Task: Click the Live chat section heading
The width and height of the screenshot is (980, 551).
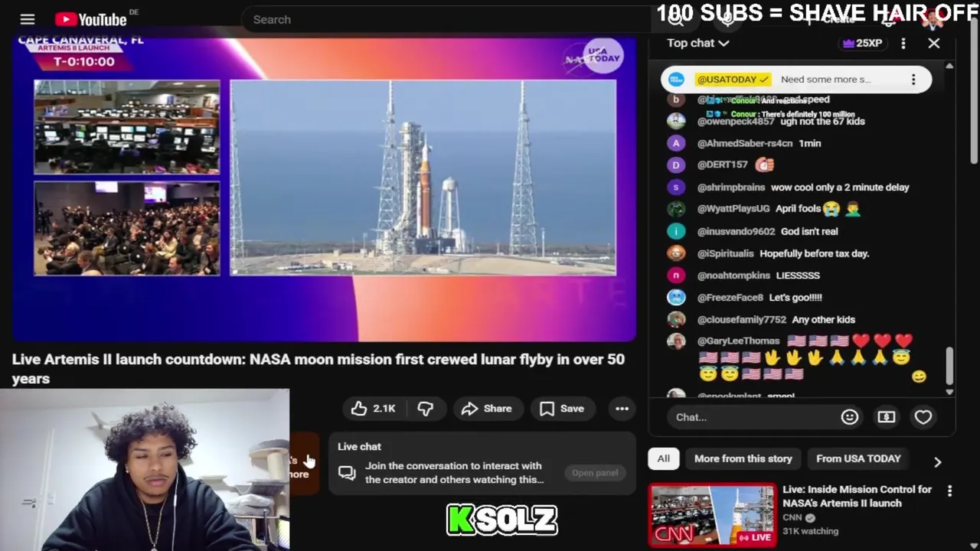Action: coord(359,447)
